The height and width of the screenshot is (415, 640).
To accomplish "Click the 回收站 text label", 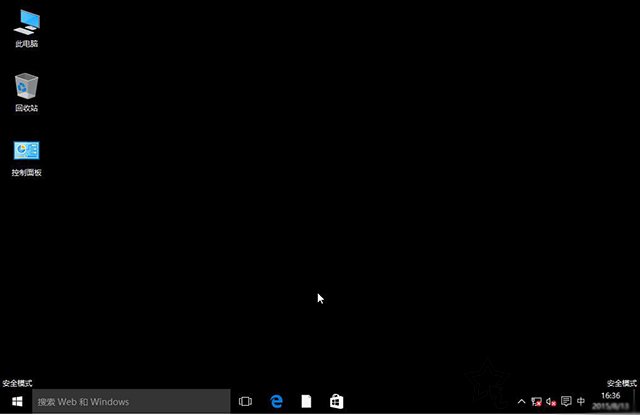I will click(x=27, y=108).
